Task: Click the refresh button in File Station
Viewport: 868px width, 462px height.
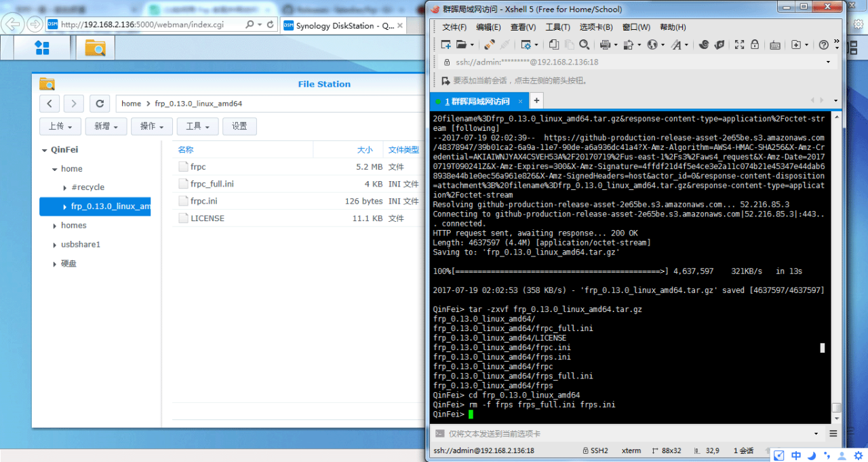Action: [x=100, y=104]
